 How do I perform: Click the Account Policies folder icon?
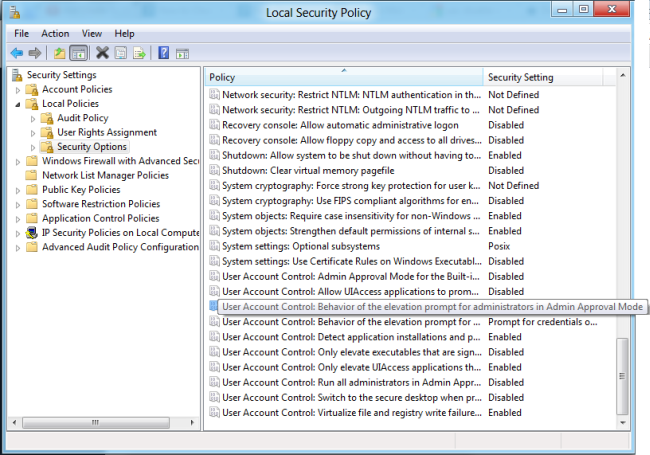coord(32,90)
